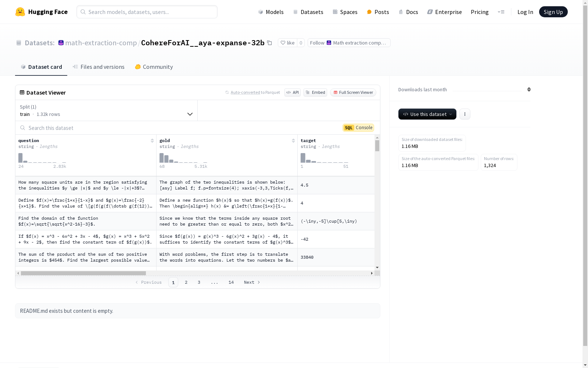Select the target cell with value 4.5

(336, 185)
